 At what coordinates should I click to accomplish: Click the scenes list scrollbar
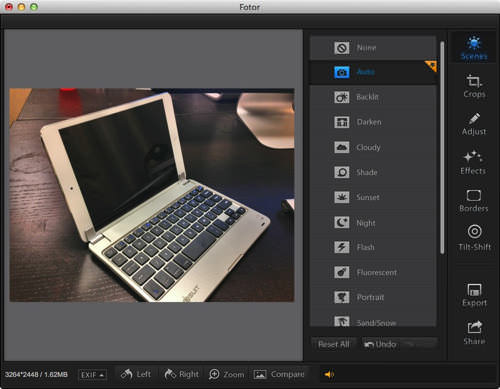[x=442, y=147]
